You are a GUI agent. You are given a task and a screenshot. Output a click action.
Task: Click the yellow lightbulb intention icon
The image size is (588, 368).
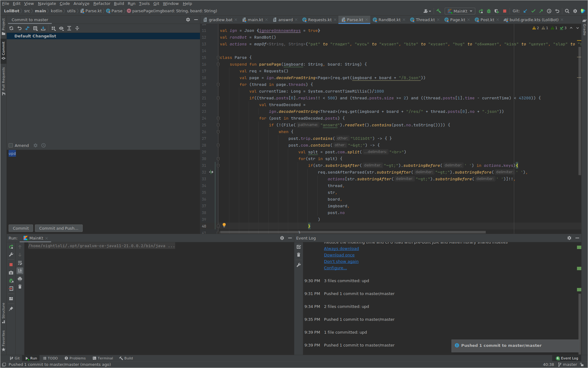tap(224, 225)
